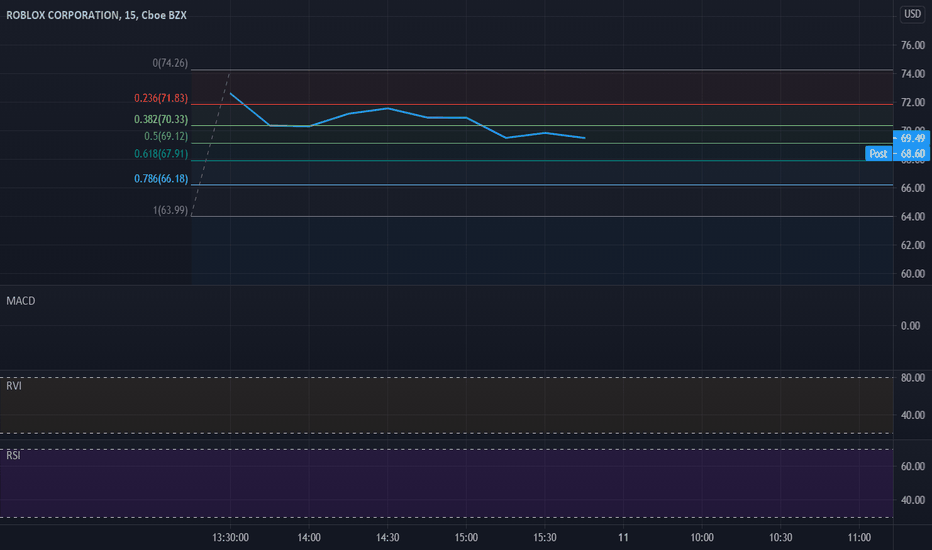Click the 0.00 value on MACD axis
The height and width of the screenshot is (550, 932).
[911, 326]
